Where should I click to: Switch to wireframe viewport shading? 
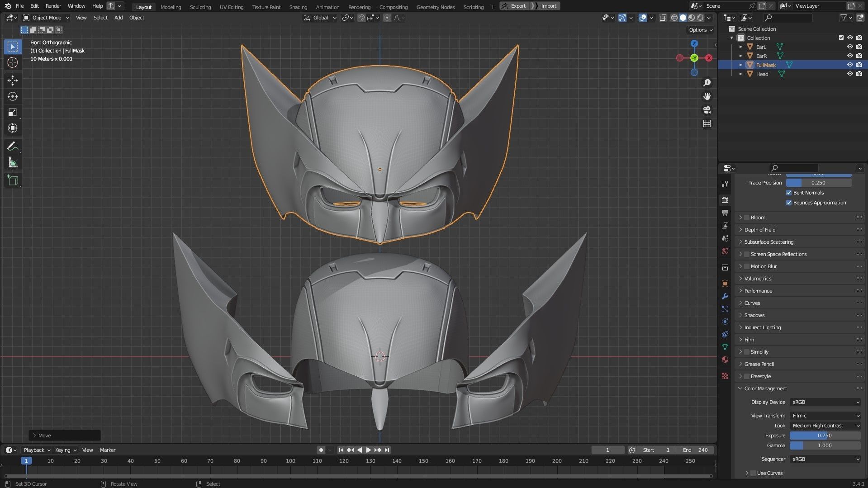coord(674,18)
